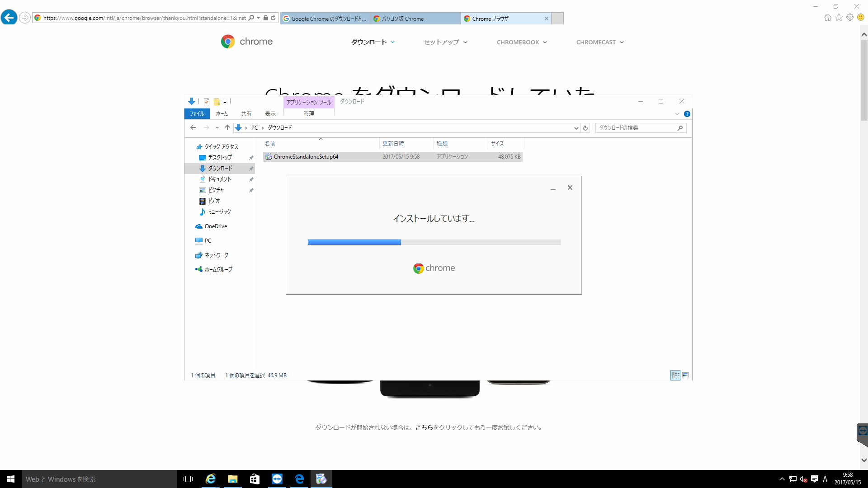Open TeamViewer from the taskbar
868x488 pixels.
[277, 479]
